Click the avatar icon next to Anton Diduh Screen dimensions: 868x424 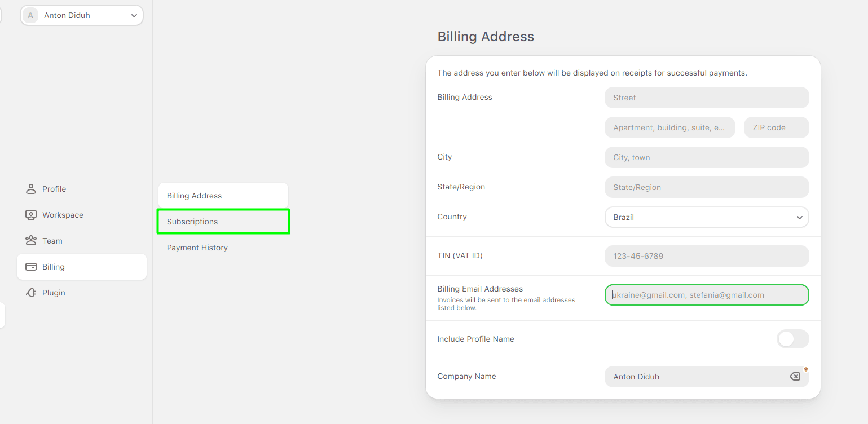(30, 15)
